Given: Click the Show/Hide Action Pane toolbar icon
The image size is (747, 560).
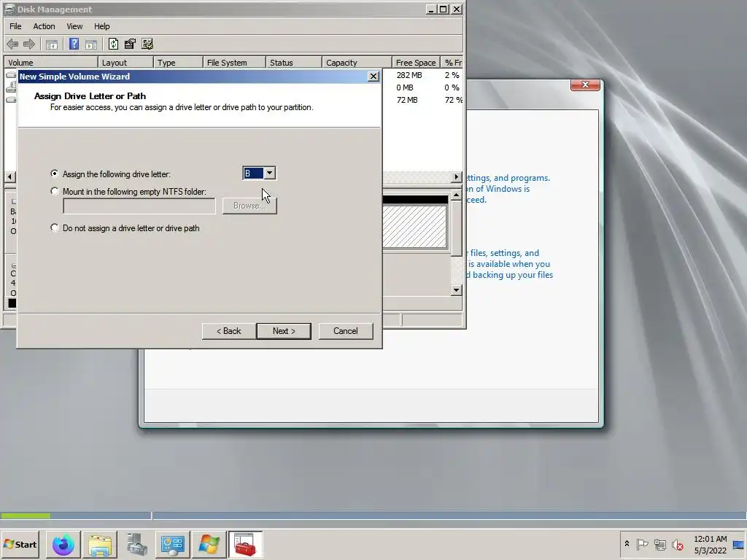Looking at the screenshot, I should tap(91, 44).
